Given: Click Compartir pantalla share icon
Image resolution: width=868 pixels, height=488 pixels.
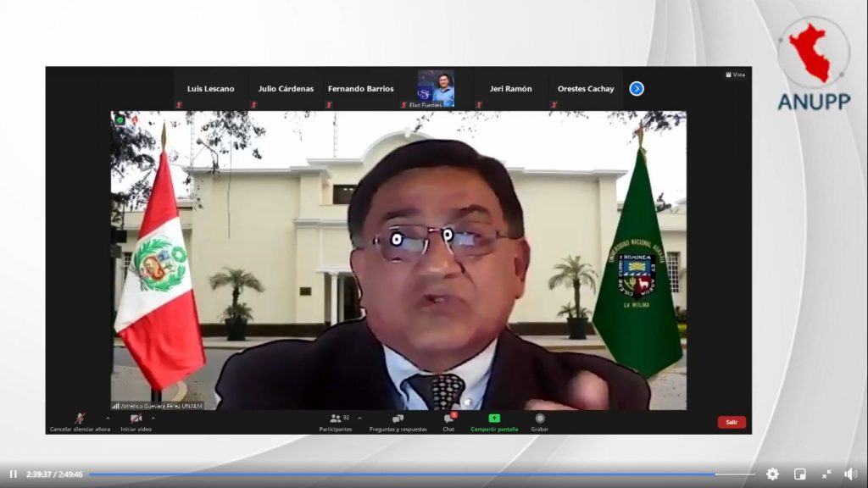Looking at the screenshot, I should [x=494, y=419].
